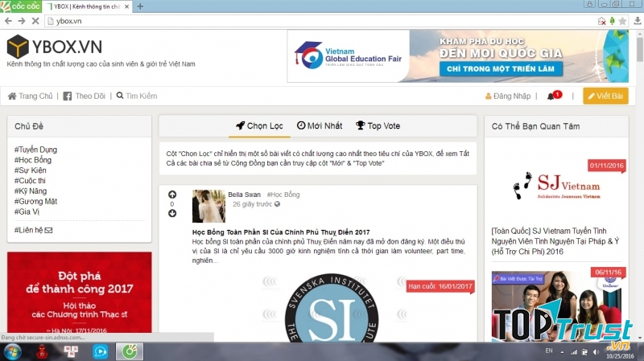Click the YBOX.VN cube logo

[x=18, y=47]
